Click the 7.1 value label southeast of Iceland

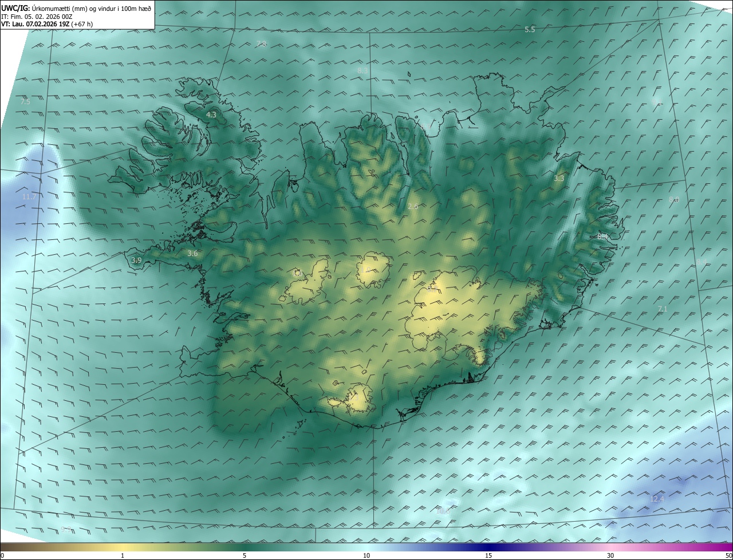tap(663, 309)
